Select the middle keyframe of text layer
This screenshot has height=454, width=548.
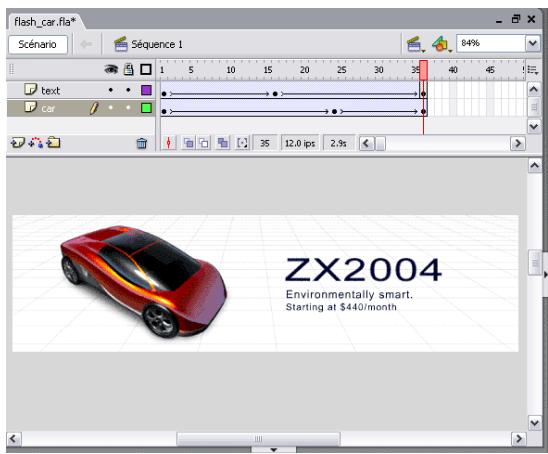(275, 94)
